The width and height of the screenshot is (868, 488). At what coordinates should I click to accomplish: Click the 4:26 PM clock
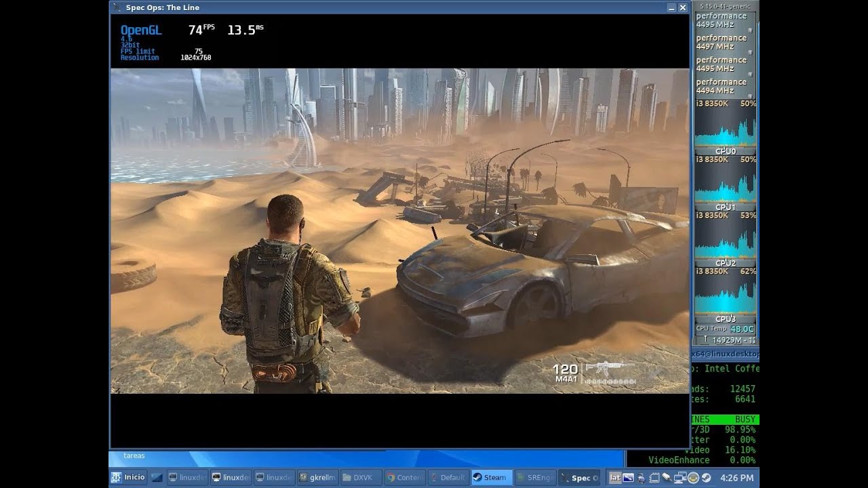737,477
